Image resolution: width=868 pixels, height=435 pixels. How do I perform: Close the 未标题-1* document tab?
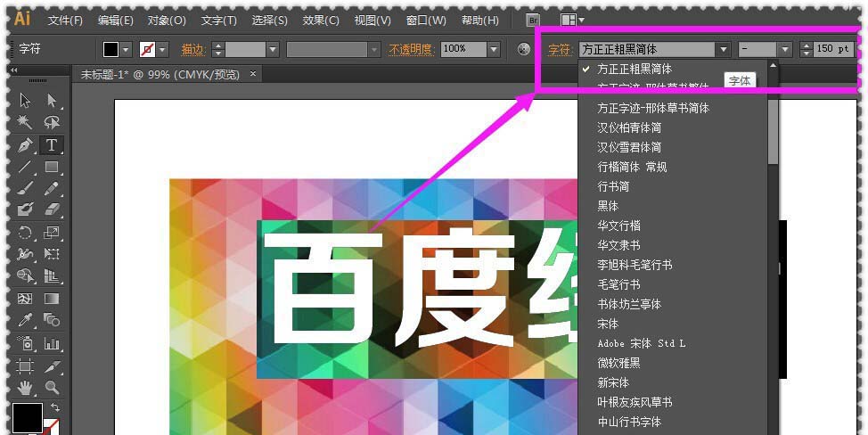pyautogui.click(x=253, y=74)
